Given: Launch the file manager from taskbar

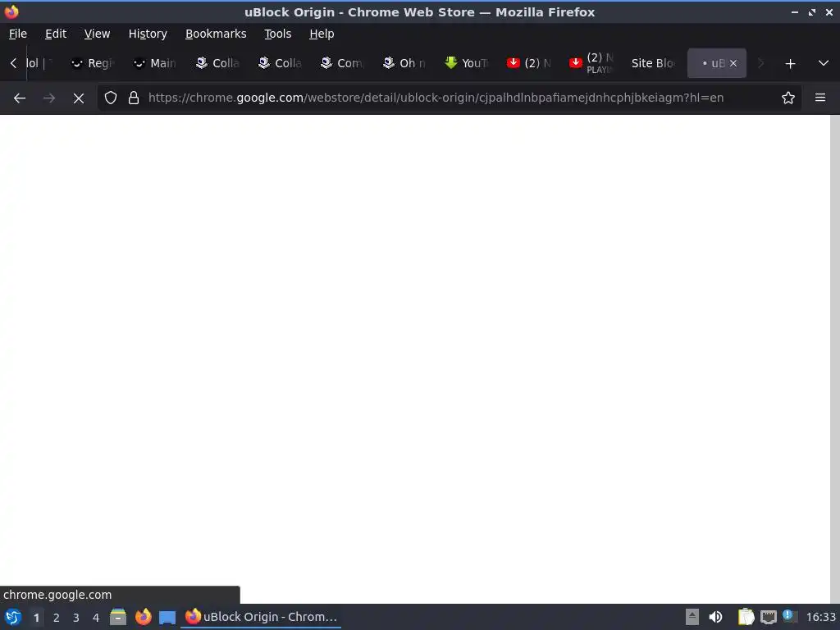Looking at the screenshot, I should point(118,617).
